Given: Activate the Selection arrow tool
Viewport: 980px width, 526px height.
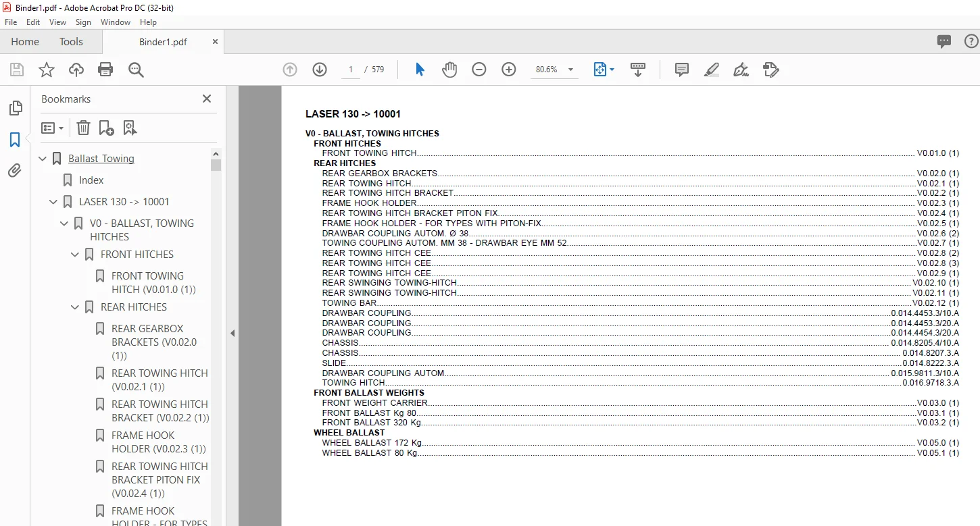Looking at the screenshot, I should (420, 70).
